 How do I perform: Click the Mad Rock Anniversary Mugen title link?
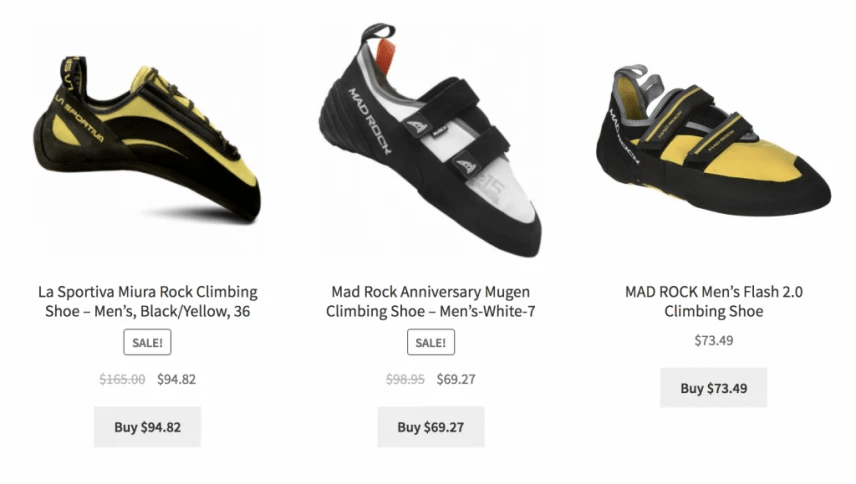[431, 301]
